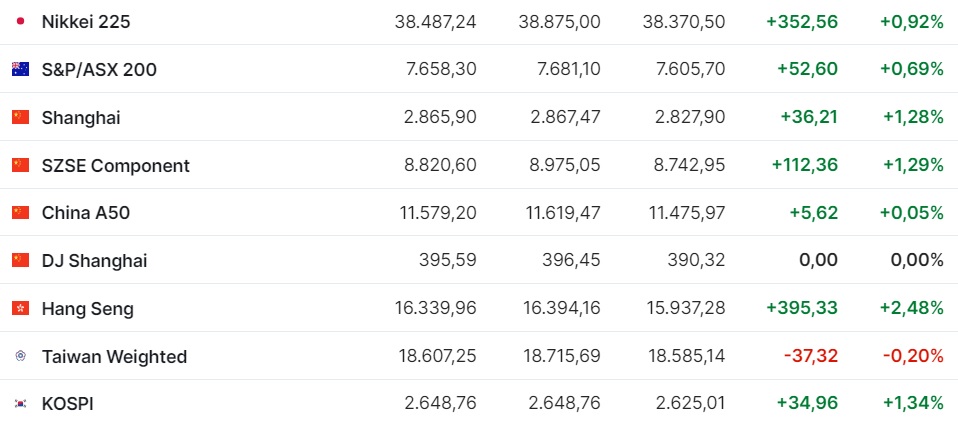The height and width of the screenshot is (424, 958).
Task: Click the Australia flag next to S&P/ASX 200
Action: pos(20,69)
